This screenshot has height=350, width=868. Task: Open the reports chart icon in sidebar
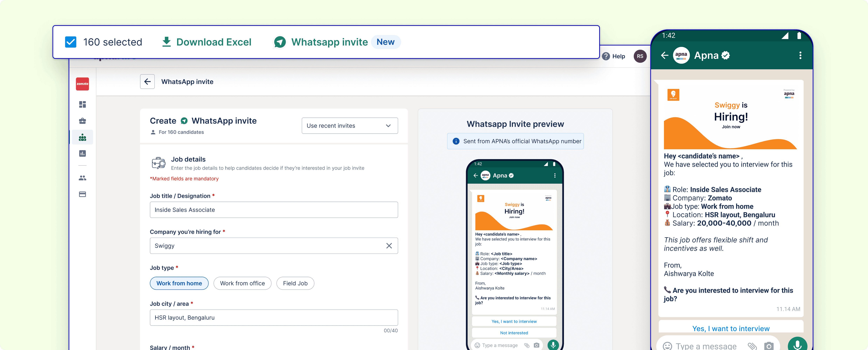click(82, 154)
